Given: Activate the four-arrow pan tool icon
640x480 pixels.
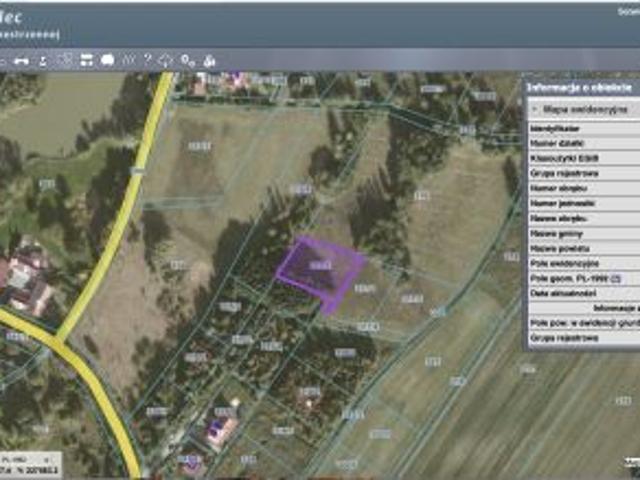Looking at the screenshot, I should point(166,60).
